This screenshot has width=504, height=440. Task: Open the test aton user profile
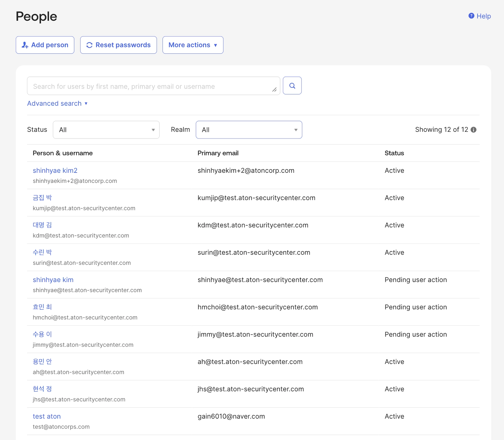(47, 416)
